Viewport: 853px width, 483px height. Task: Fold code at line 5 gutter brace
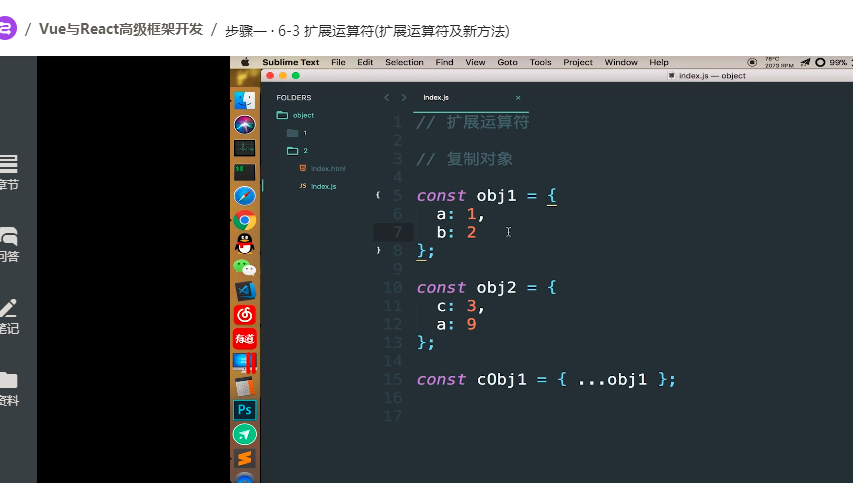tap(378, 195)
